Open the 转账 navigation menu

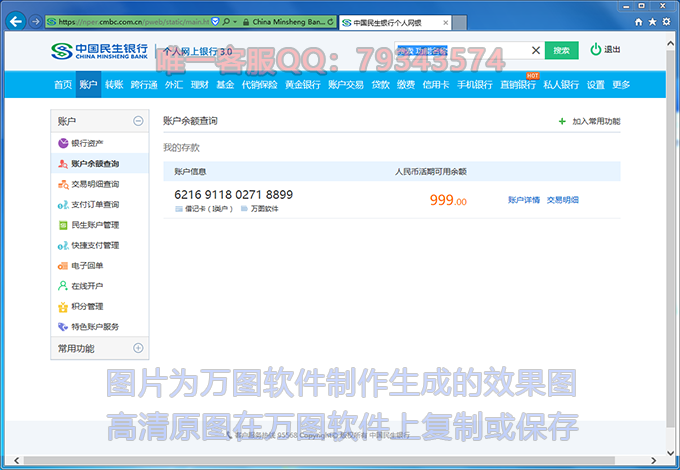click(x=114, y=85)
